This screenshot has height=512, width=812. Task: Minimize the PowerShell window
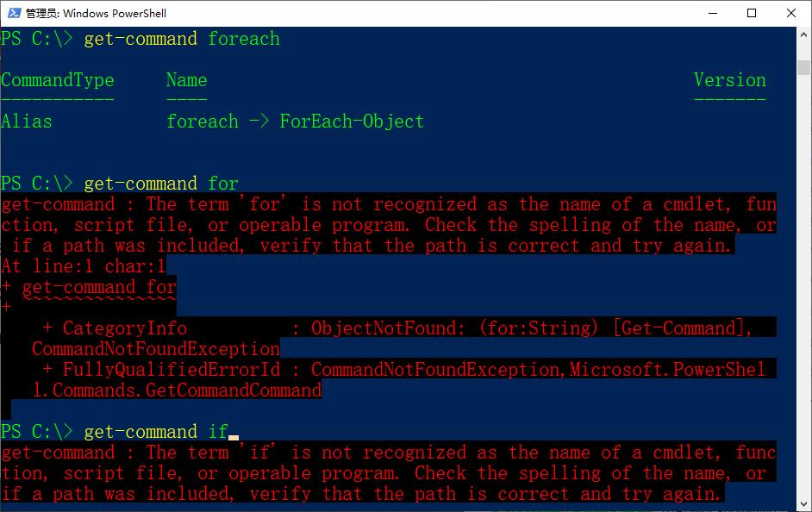click(x=713, y=13)
